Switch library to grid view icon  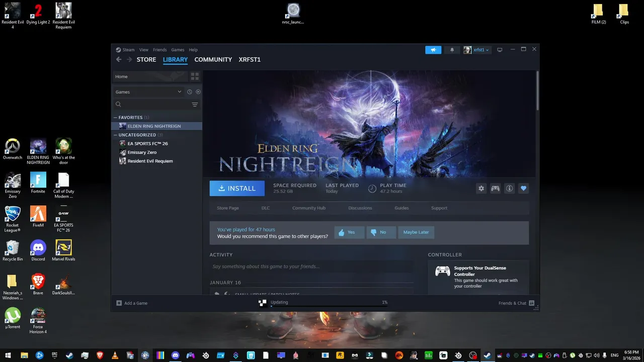click(x=195, y=76)
